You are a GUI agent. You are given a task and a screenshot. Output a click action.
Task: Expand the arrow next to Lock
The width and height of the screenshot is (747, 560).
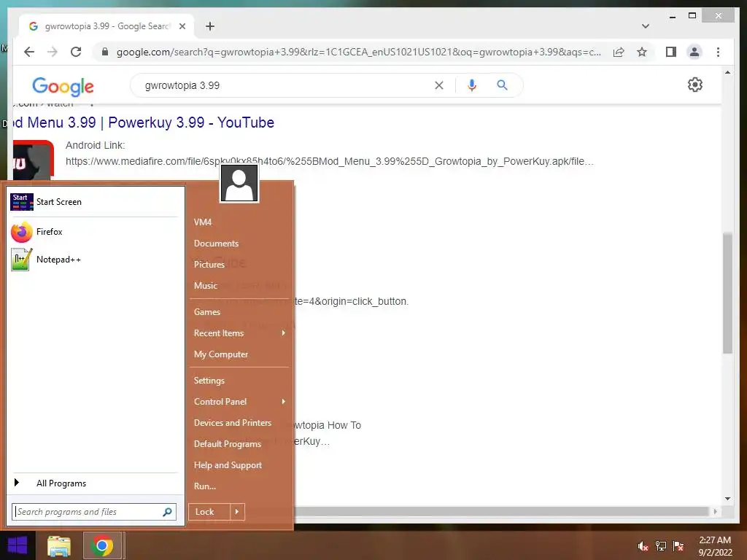(237, 512)
